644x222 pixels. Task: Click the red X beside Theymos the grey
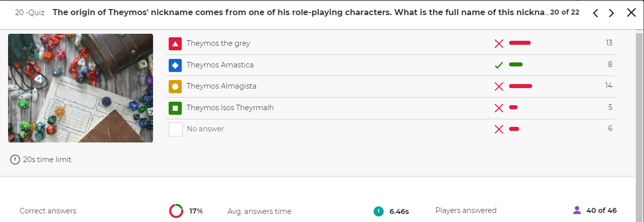pos(499,44)
